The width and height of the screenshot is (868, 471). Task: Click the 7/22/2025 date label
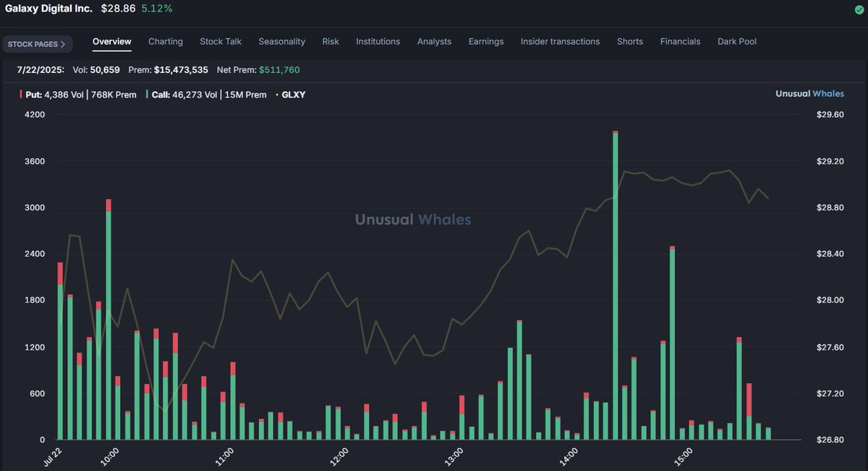pos(42,70)
